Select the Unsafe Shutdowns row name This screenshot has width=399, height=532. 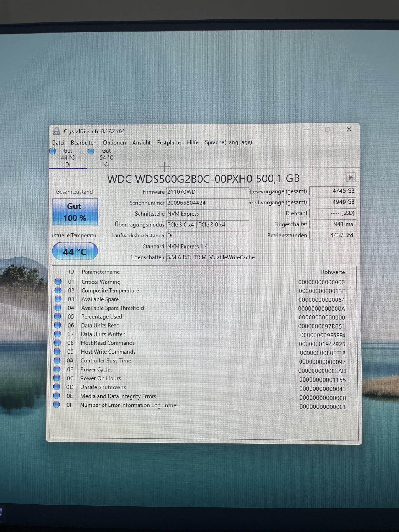coord(103,387)
